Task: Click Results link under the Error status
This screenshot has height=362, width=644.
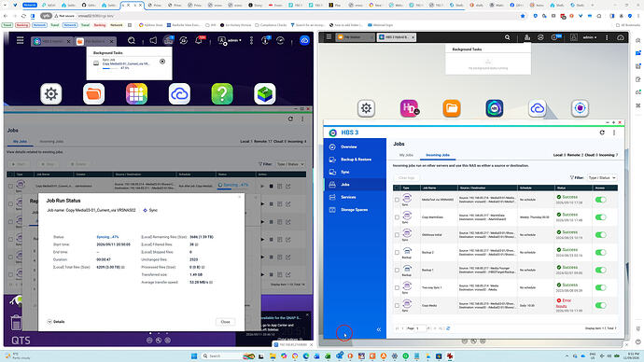Action: [561, 306]
